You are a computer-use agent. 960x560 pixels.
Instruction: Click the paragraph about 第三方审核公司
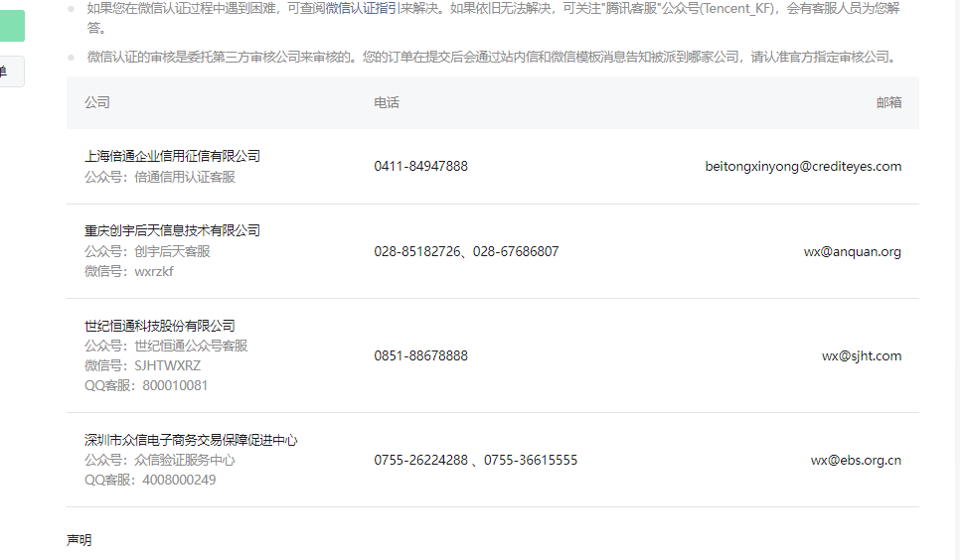point(493,57)
